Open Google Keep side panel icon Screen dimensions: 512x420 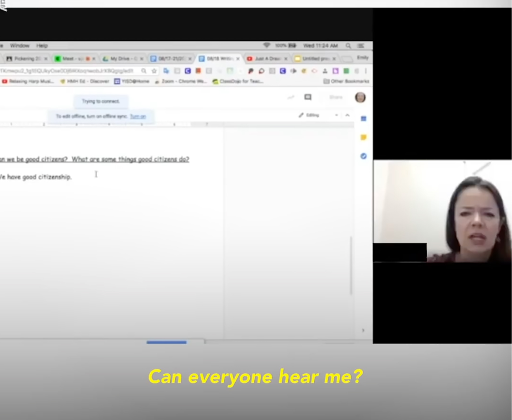(x=364, y=137)
